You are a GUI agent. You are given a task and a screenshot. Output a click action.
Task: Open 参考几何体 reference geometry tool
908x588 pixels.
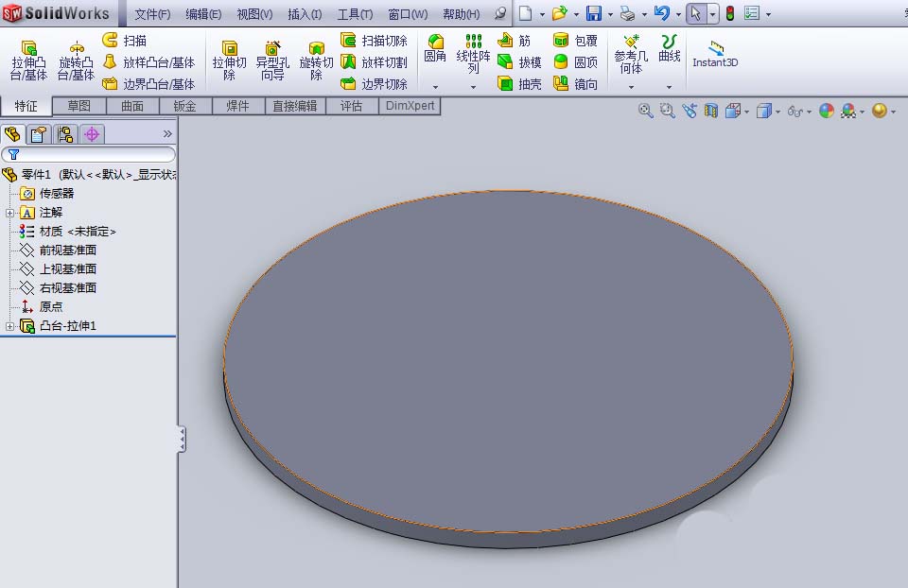[x=631, y=55]
